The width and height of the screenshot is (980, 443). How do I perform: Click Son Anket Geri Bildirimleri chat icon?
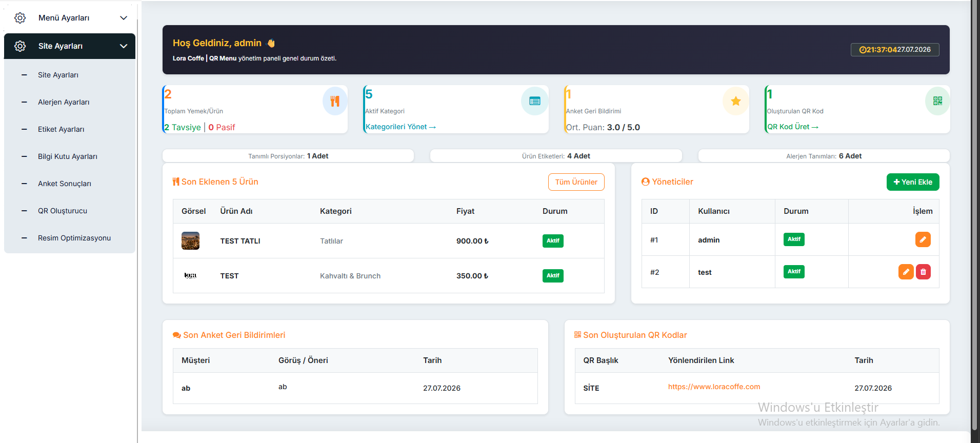click(177, 335)
